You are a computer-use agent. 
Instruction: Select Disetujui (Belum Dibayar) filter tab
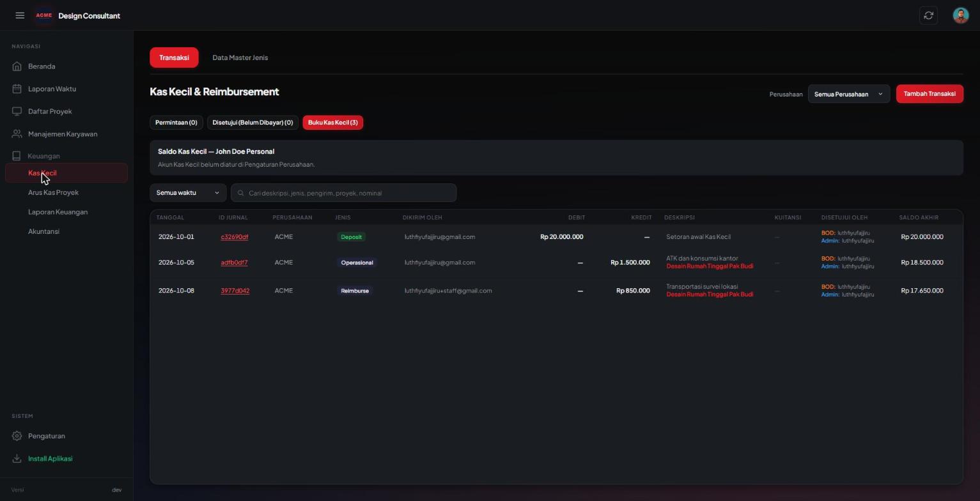[253, 123]
